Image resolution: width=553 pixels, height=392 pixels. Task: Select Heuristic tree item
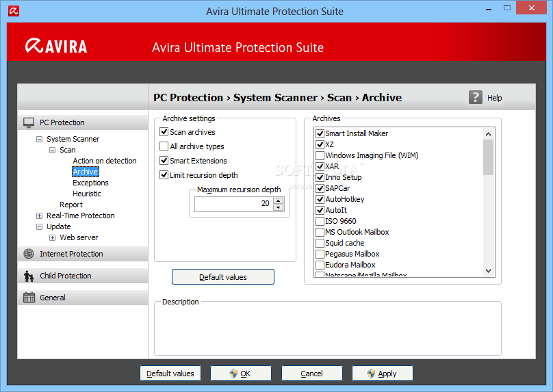tap(87, 194)
